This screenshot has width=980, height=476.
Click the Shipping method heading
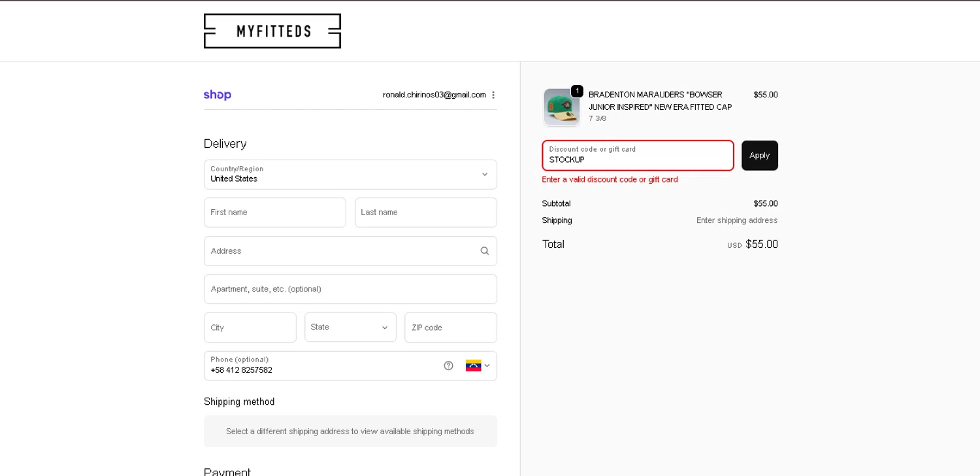tap(239, 401)
